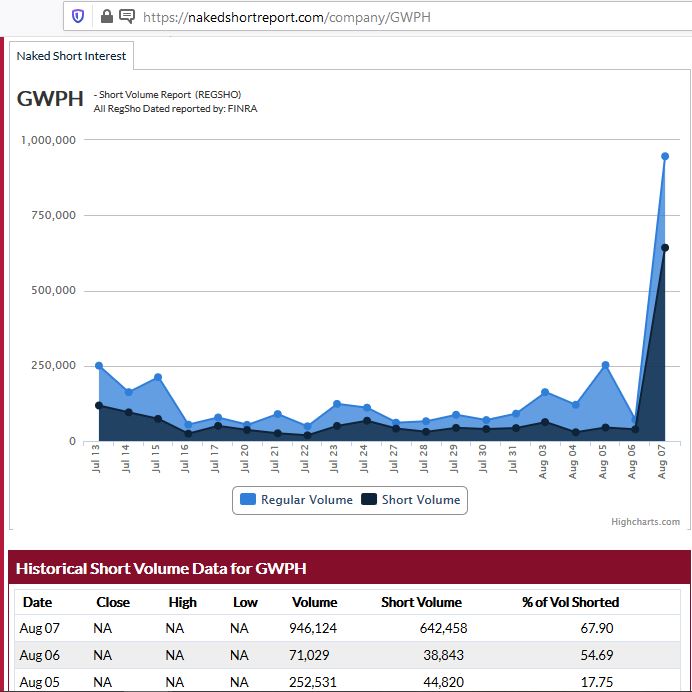Select the Aug 07 row date cell
This screenshot has height=692, width=692.
pos(36,628)
